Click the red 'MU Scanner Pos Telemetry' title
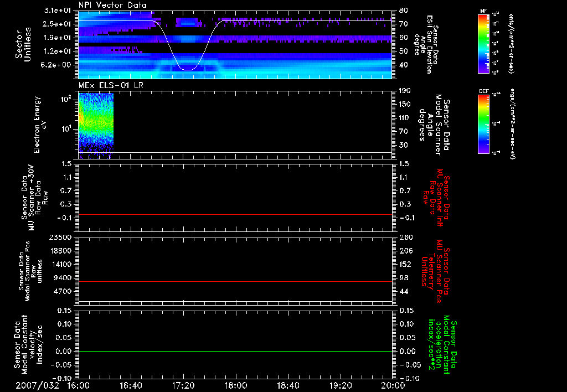The height and width of the screenshot is (392, 567). (x=436, y=271)
